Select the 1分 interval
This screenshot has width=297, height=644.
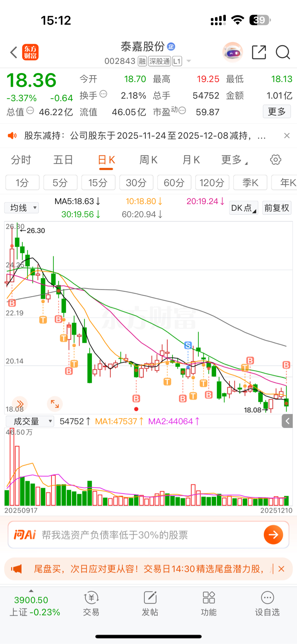22,183
